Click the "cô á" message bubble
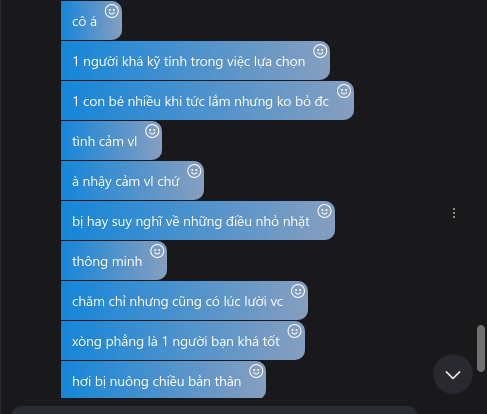 click(x=91, y=20)
